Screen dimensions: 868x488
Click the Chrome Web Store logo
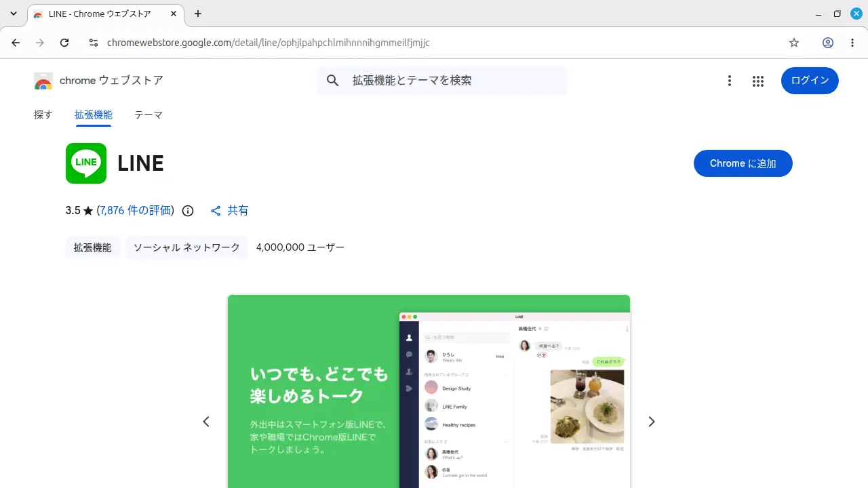(x=43, y=81)
